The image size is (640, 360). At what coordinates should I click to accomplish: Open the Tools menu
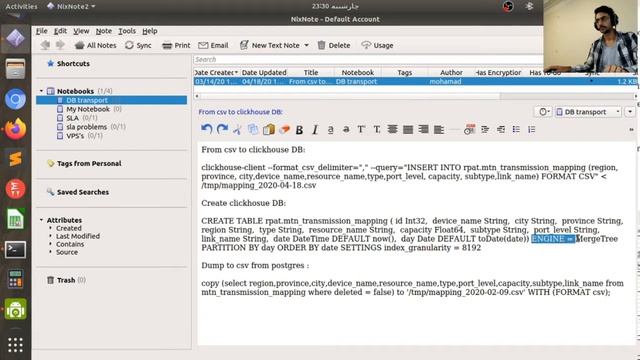tap(127, 31)
